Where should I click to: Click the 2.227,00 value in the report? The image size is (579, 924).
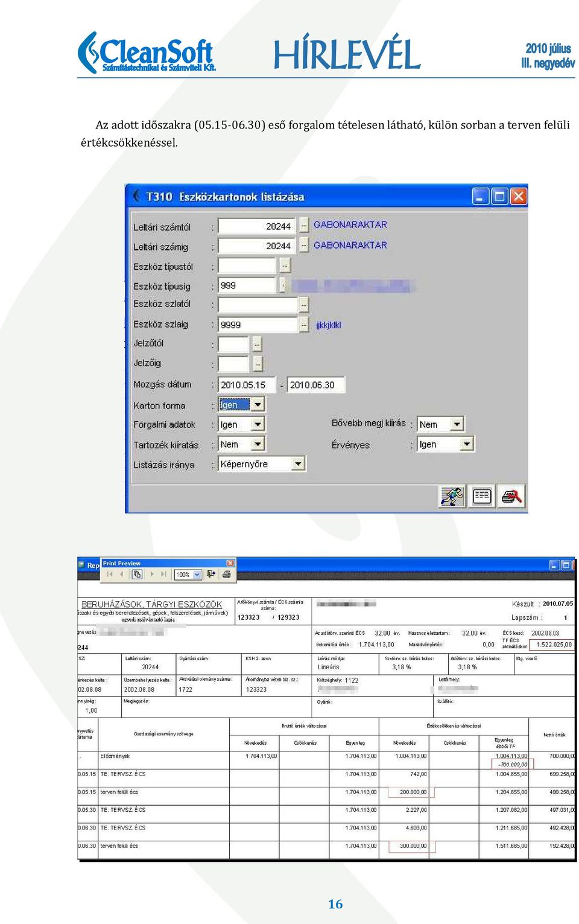pos(416,810)
